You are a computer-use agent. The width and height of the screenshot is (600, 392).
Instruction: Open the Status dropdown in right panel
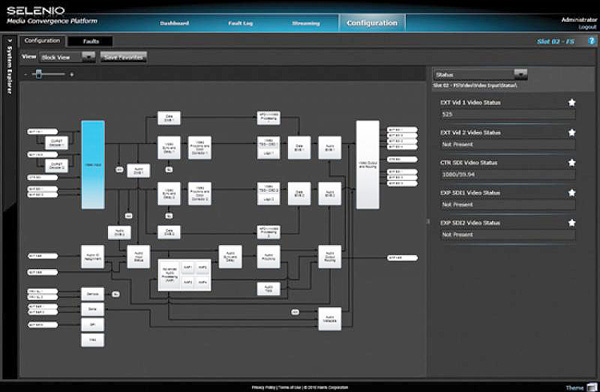[x=520, y=74]
